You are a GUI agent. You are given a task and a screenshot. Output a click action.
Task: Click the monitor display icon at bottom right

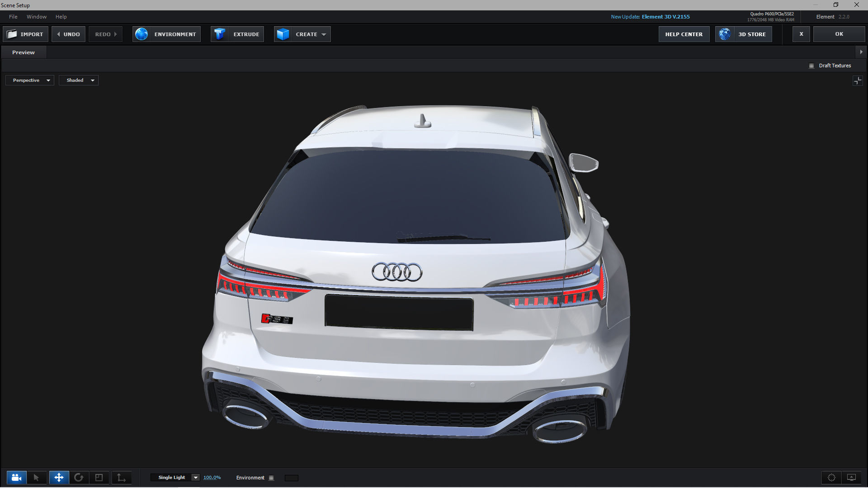pyautogui.click(x=851, y=478)
